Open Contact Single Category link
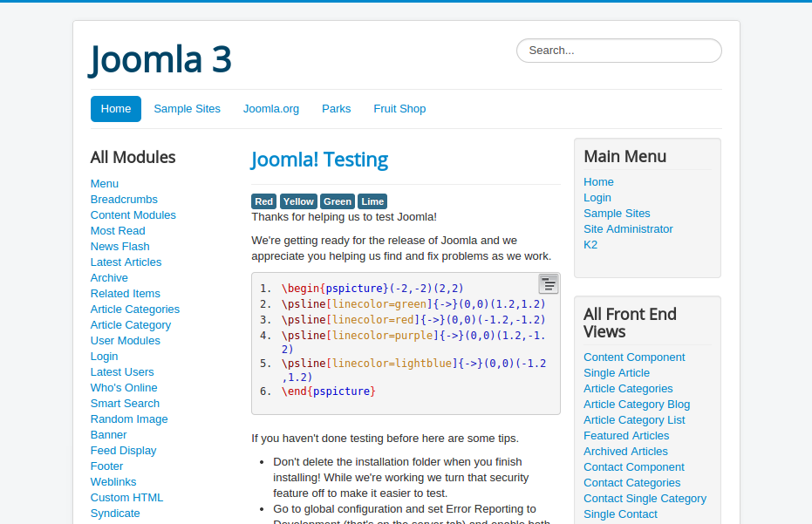This screenshot has height=524, width=812. tap(645, 499)
